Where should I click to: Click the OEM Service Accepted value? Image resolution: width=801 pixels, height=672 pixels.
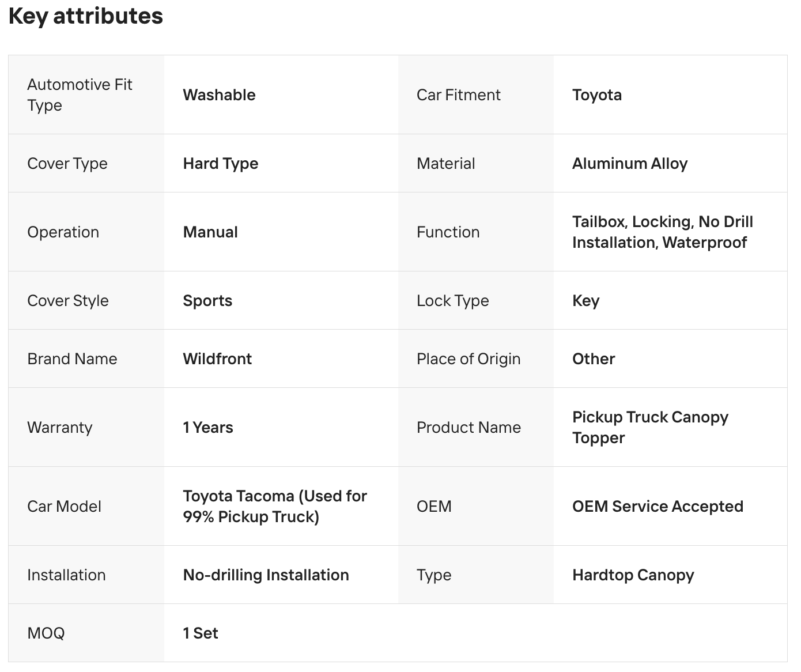(657, 507)
